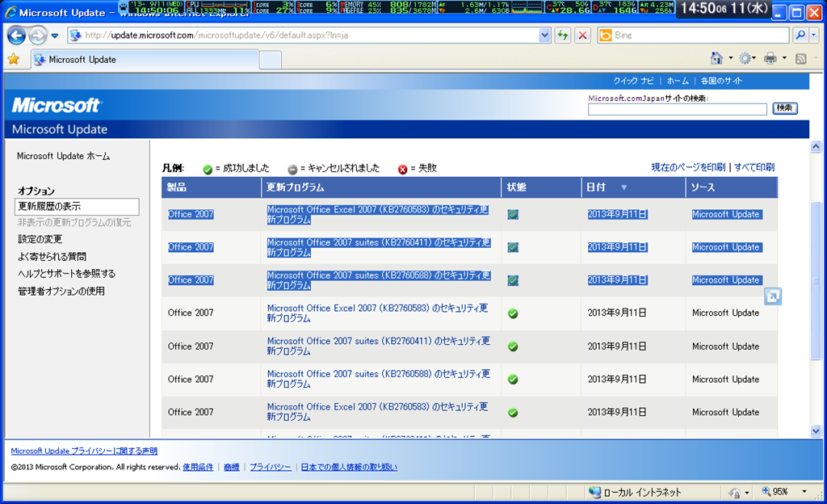Expand the Print options dropdown arrow
Screen dimensions: 827x504
click(784, 58)
